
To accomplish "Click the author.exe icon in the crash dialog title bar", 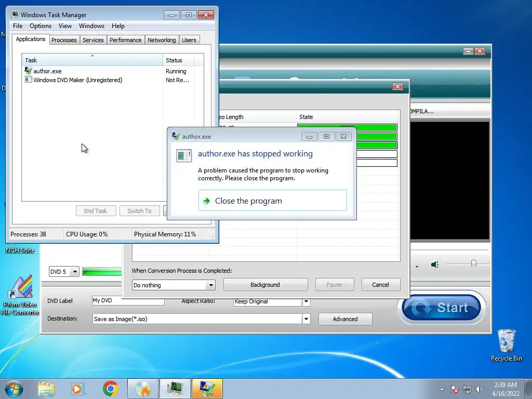I will [x=176, y=137].
